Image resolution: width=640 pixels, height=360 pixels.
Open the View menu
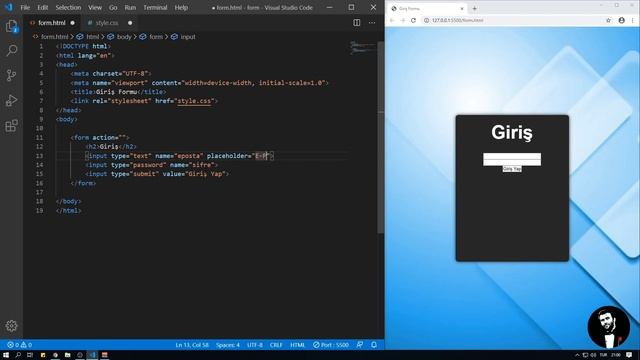(x=95, y=7)
